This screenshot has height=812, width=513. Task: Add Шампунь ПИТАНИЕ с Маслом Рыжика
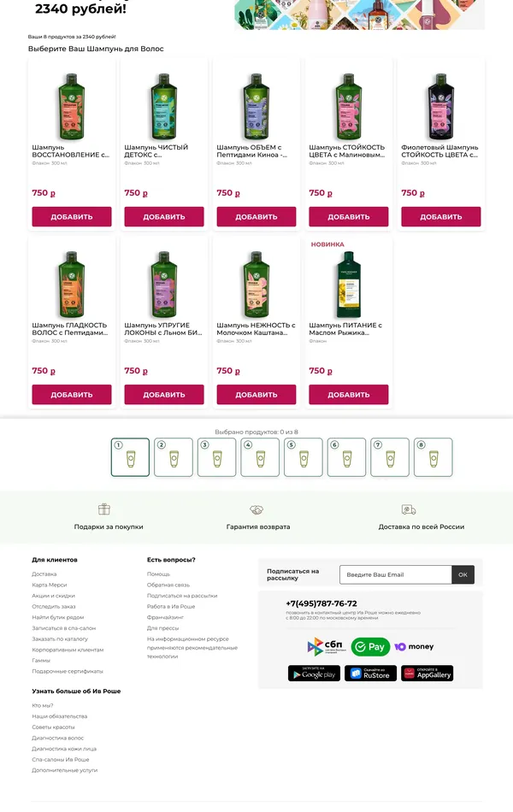point(349,394)
